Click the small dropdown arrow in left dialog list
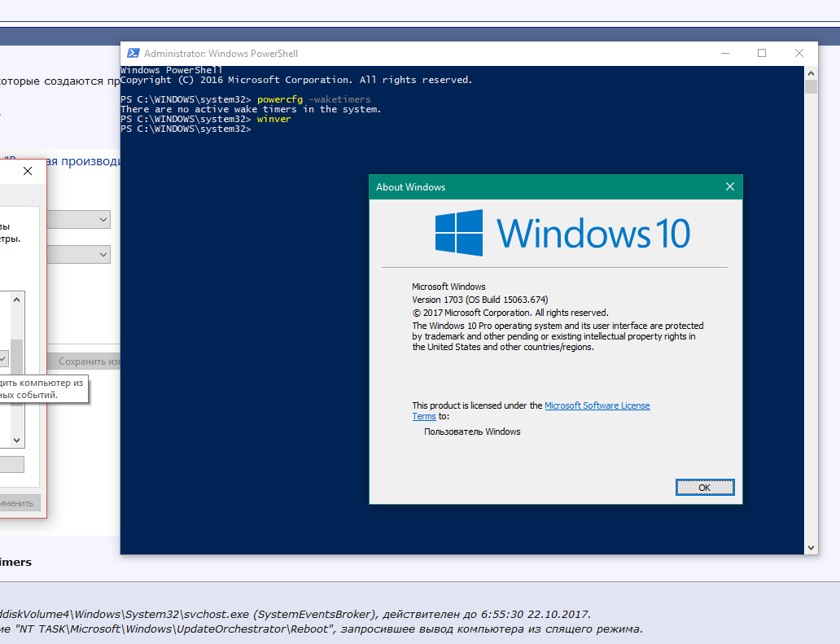The image size is (840, 644). point(3,358)
